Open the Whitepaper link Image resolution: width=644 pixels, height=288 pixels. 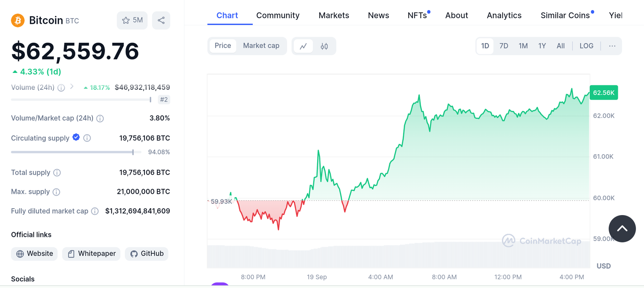click(x=91, y=254)
